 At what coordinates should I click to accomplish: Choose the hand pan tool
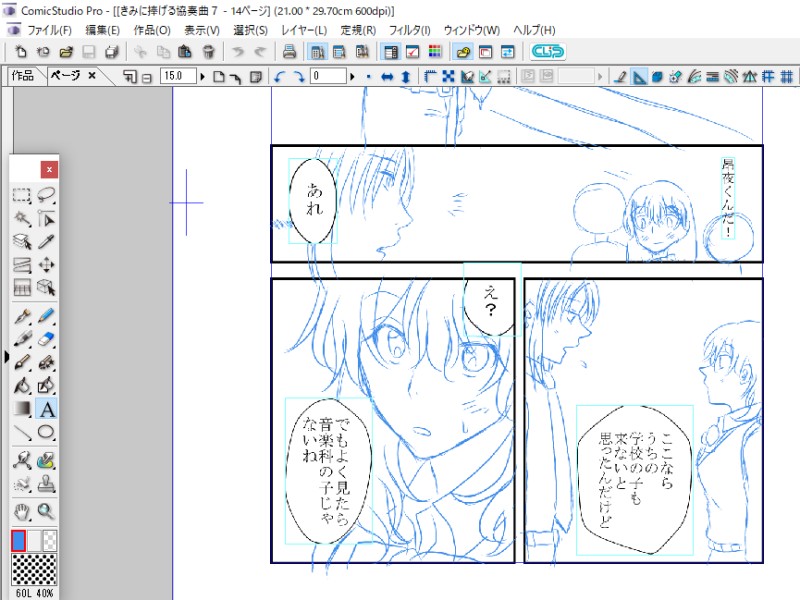coord(21,511)
